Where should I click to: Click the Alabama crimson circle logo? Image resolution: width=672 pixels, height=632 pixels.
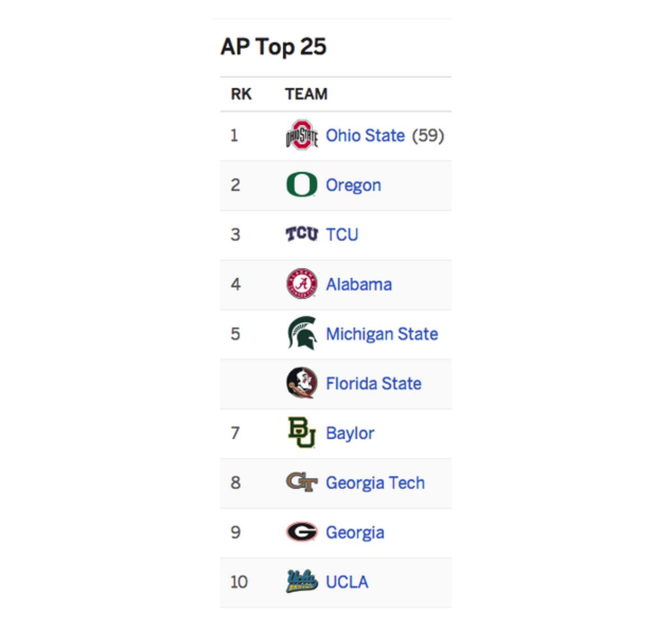pos(301,284)
